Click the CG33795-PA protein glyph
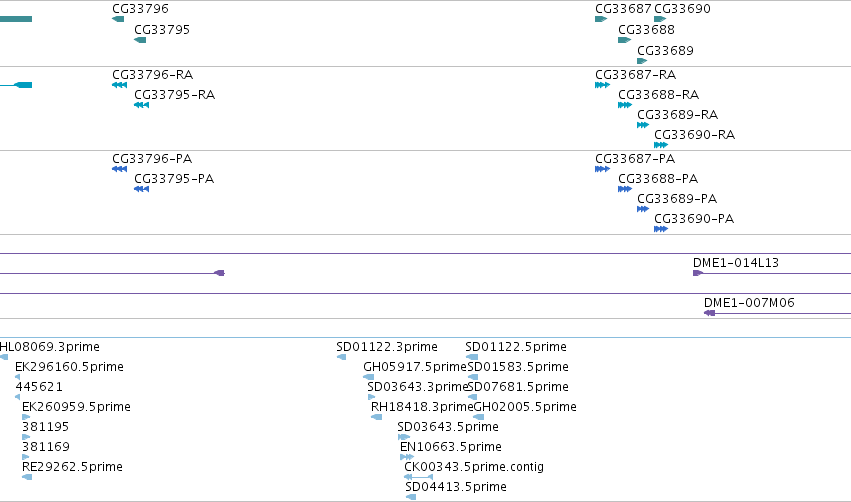Screen dimensions: 851x502 pos(141,189)
